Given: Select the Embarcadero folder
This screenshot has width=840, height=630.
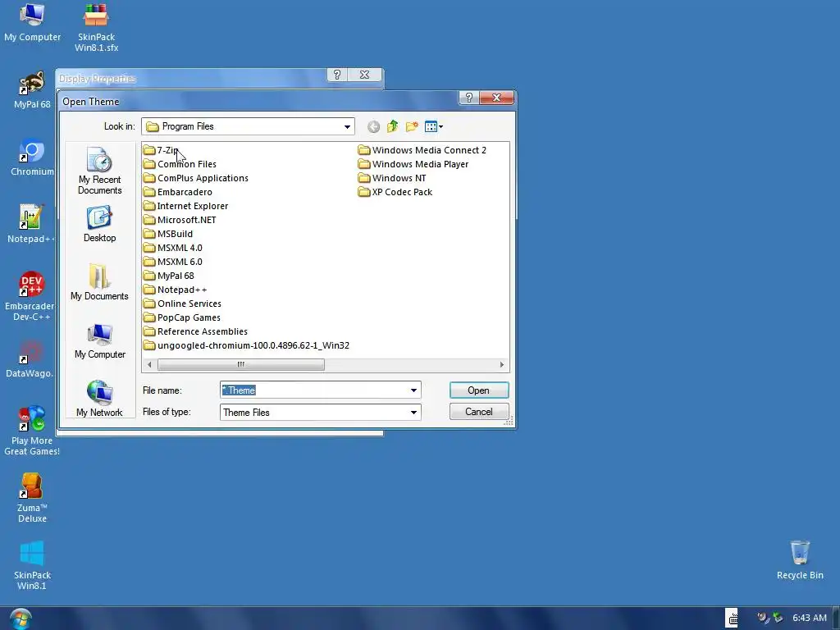Looking at the screenshot, I should tap(178, 192).
